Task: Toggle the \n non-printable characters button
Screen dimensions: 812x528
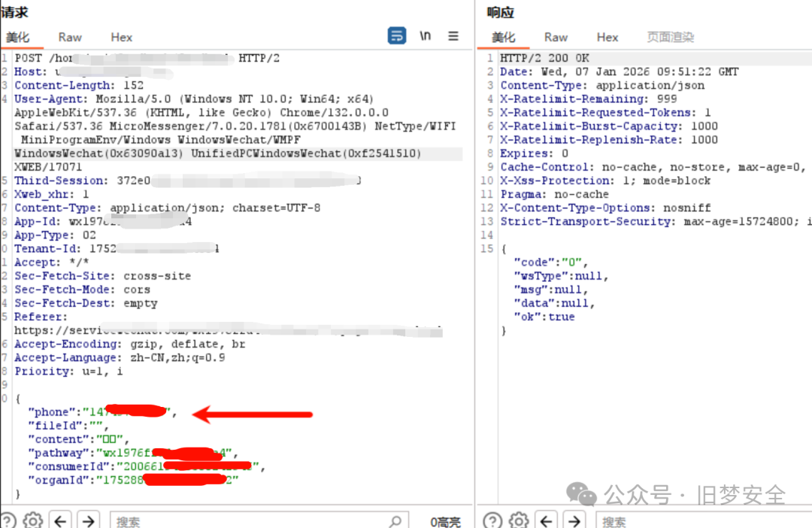Action: click(x=425, y=36)
